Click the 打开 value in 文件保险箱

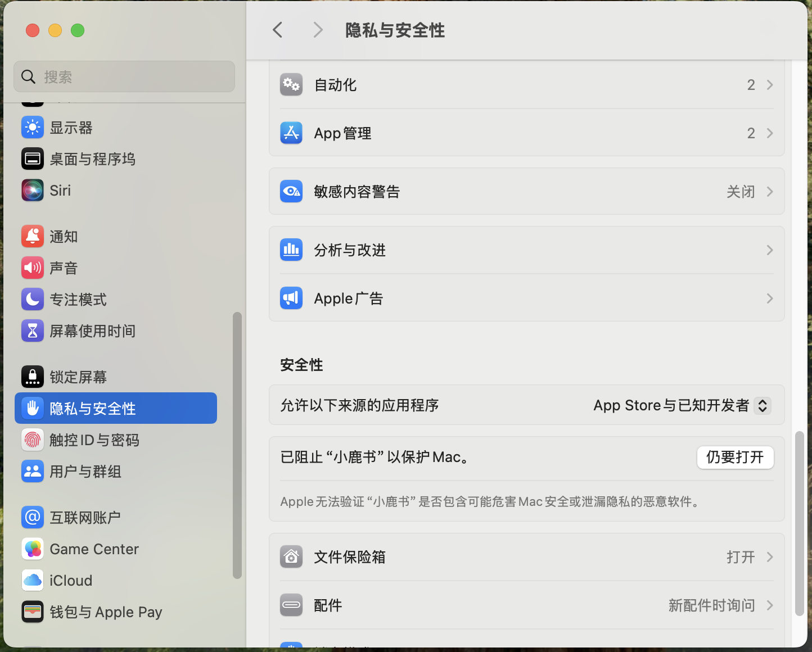point(741,557)
